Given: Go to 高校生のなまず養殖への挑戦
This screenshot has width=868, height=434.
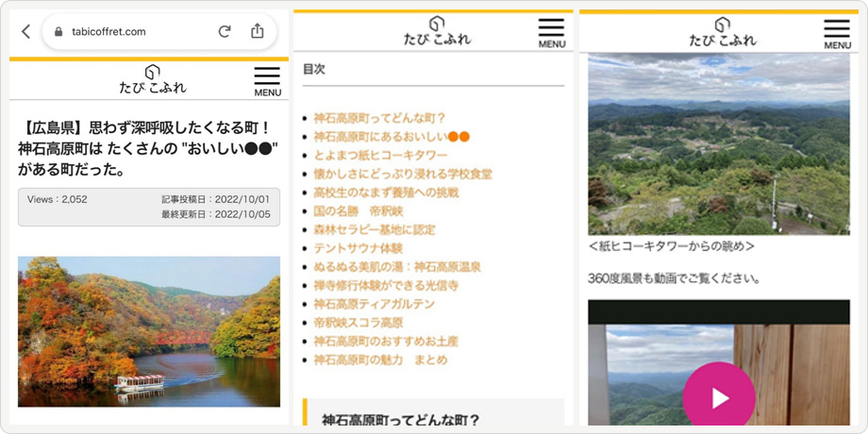Looking at the screenshot, I should point(387,192).
